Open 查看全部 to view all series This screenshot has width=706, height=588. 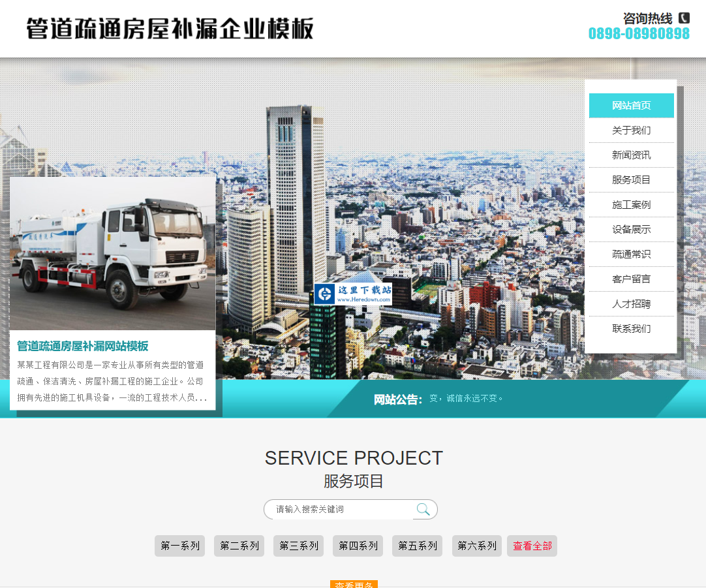pyautogui.click(x=532, y=546)
